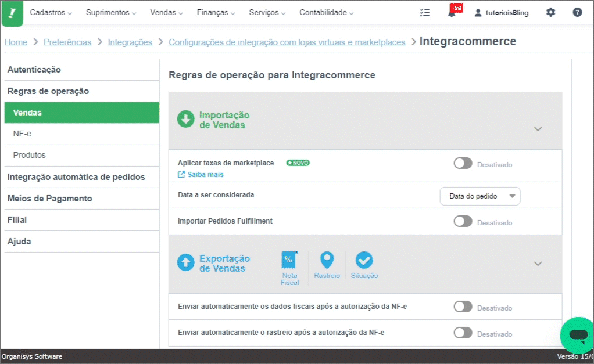Viewport: 594px width, 364px height.
Task: Go to Integrações breadcrumb link
Action: pos(130,42)
